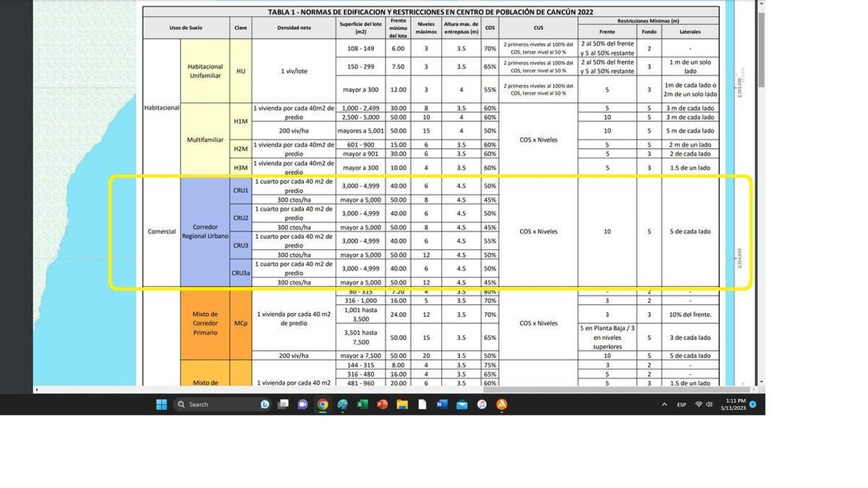Select the 'Corredor Regional Urbano' cell
The height and width of the screenshot is (488, 868).
(205, 231)
